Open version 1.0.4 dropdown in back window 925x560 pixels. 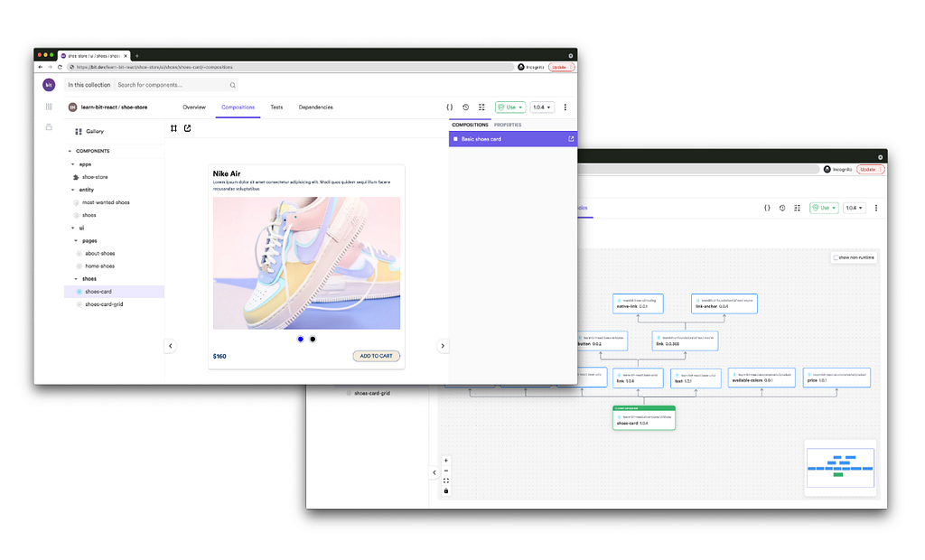pos(855,208)
